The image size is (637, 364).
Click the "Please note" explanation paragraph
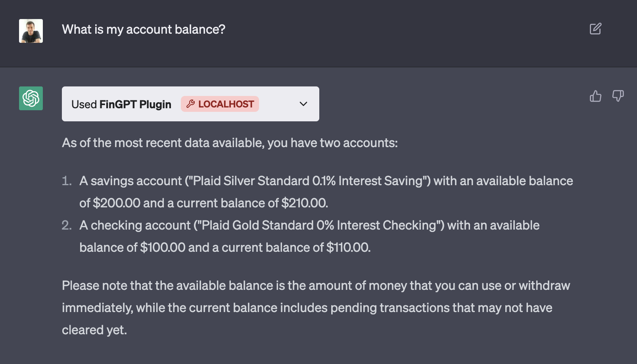[x=316, y=307]
